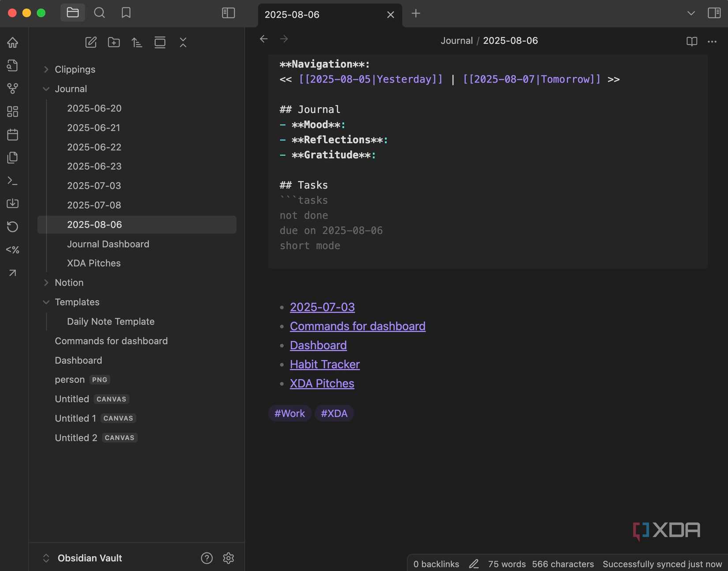Click the circular-arrow history icon in the ribbon

click(13, 227)
